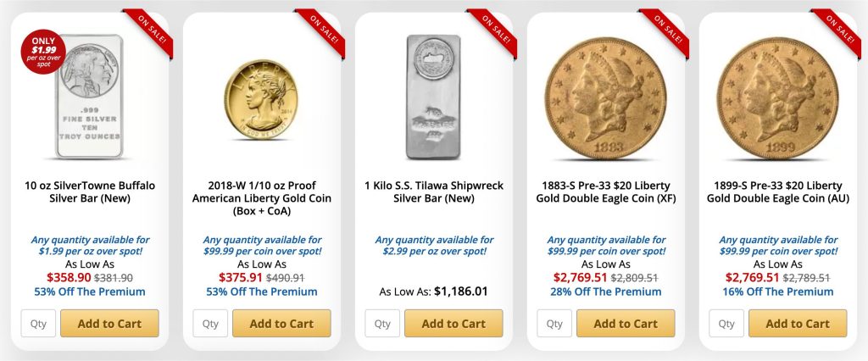
Task: Open 10 oz SilverTowne Buffalo Silver Bar title link
Action: (89, 192)
